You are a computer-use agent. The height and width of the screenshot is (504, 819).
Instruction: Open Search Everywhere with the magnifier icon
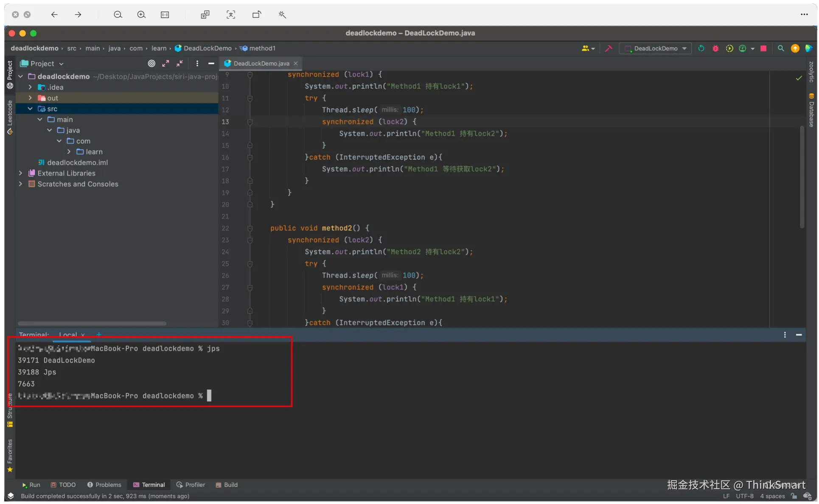780,48
